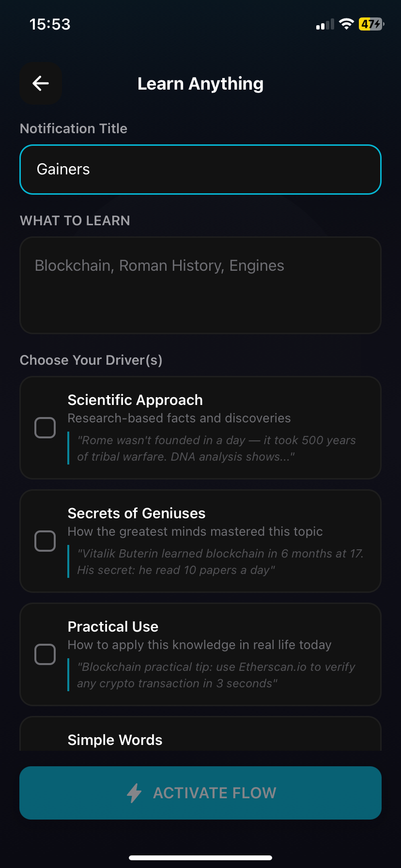
Task: Select the Secrets of Geniuses title text
Action: point(137,513)
